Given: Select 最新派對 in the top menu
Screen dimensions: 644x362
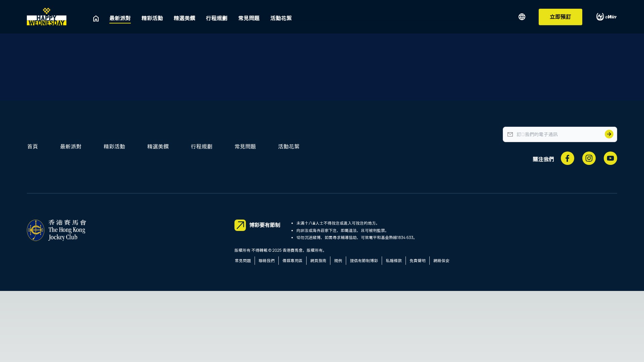Looking at the screenshot, I should (x=120, y=18).
